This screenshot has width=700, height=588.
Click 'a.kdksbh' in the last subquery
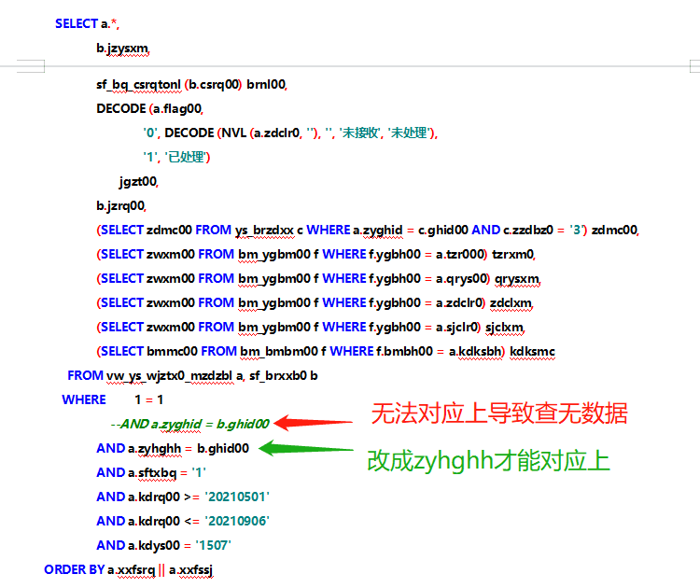(477, 351)
